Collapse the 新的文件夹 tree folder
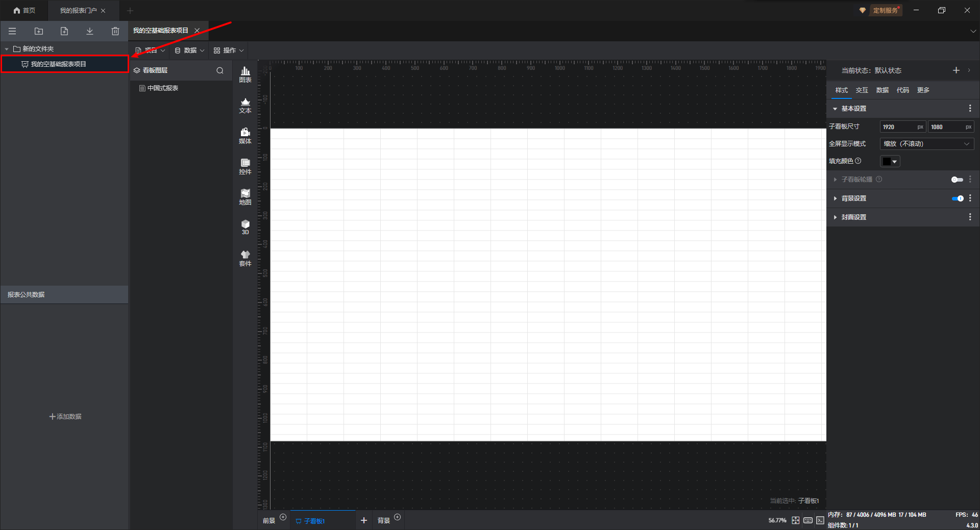The image size is (980, 530). (7, 49)
